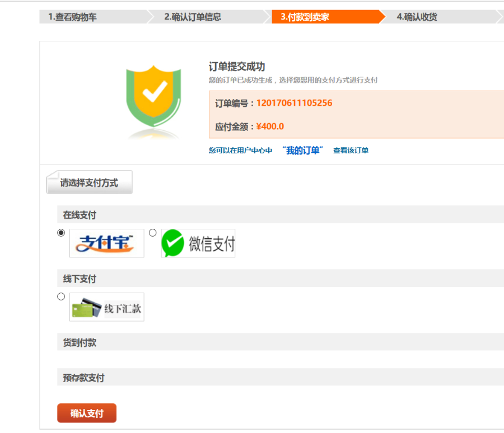Open 查看该订单 to view this order
The width and height of the screenshot is (504, 433).
tap(351, 150)
